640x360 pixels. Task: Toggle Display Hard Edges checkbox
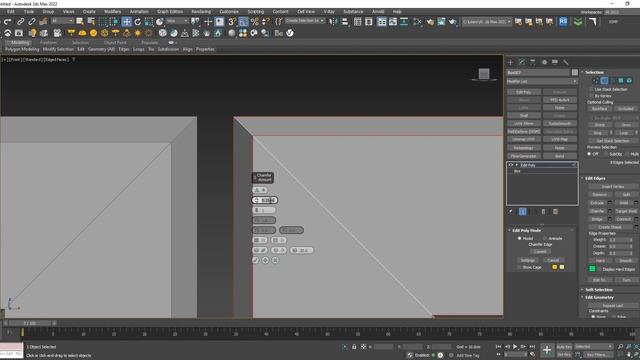coord(600,269)
